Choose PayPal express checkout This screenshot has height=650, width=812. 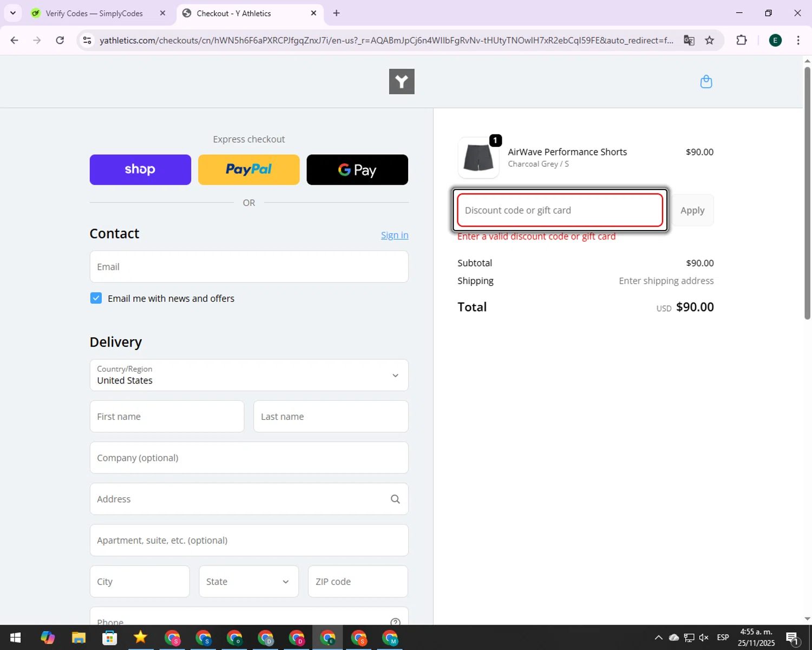point(248,170)
